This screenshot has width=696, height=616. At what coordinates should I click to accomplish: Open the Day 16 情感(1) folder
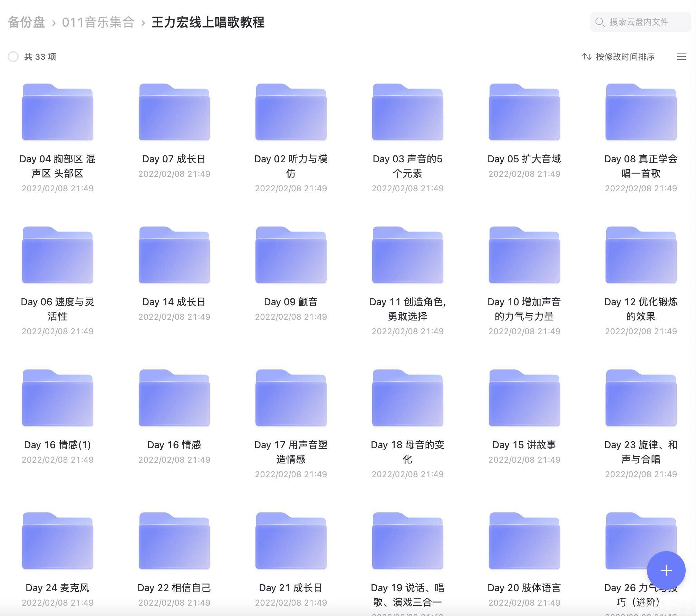point(58,398)
